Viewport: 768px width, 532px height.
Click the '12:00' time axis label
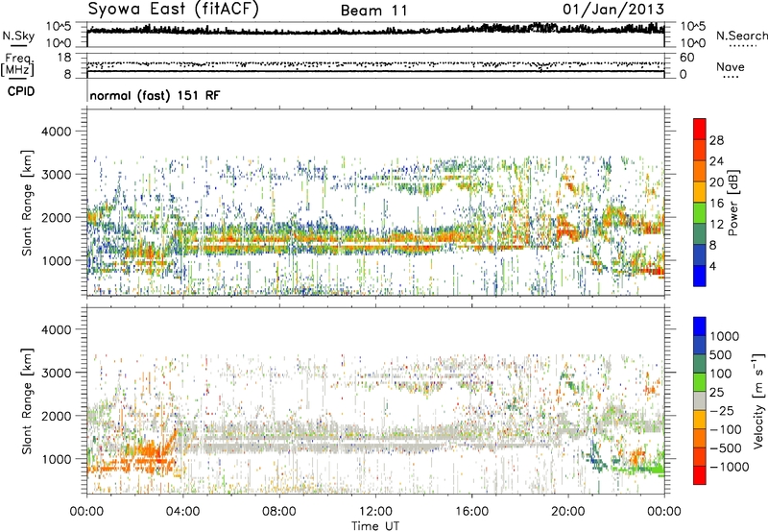point(375,512)
